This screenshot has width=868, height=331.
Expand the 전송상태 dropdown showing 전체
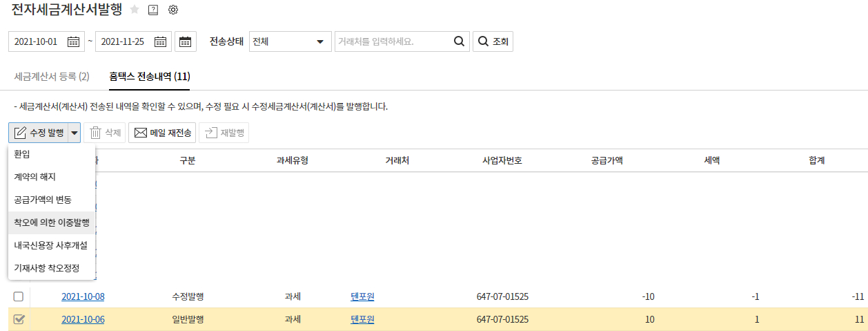tap(290, 41)
